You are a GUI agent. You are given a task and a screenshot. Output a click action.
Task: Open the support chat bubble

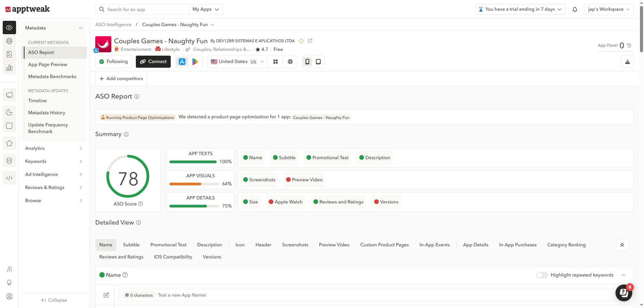(624, 293)
